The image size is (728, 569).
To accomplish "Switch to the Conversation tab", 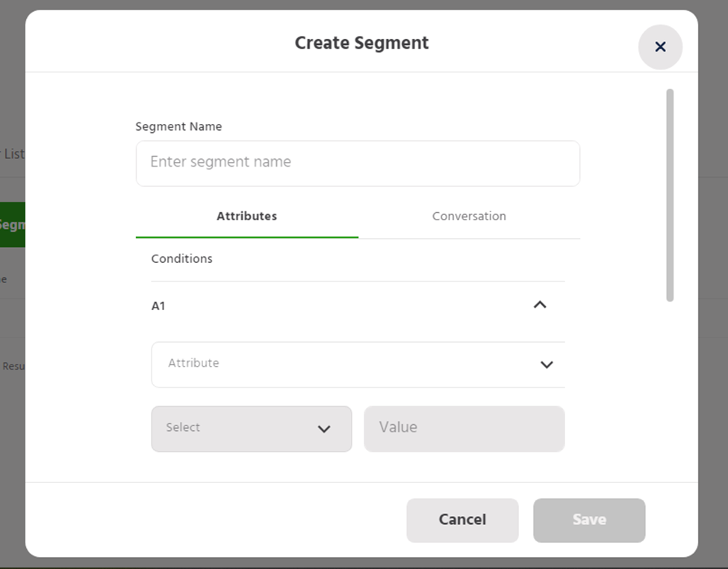I will [x=469, y=217].
